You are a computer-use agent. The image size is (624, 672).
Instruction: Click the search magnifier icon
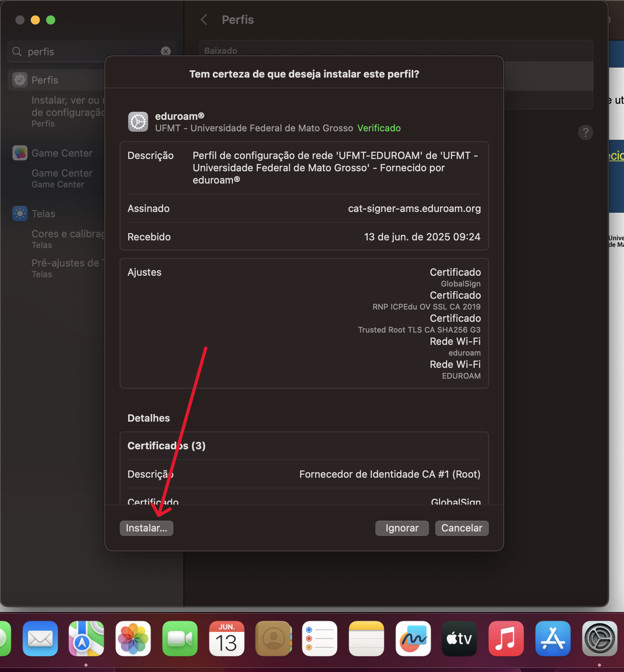click(x=17, y=51)
